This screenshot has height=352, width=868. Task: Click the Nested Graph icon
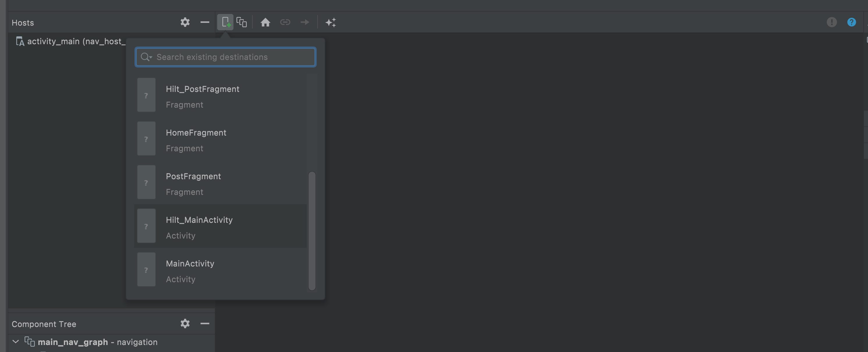242,22
